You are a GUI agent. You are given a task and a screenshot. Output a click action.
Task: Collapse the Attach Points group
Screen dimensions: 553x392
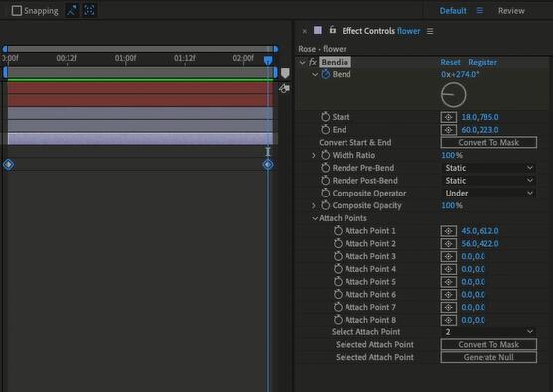pos(315,218)
